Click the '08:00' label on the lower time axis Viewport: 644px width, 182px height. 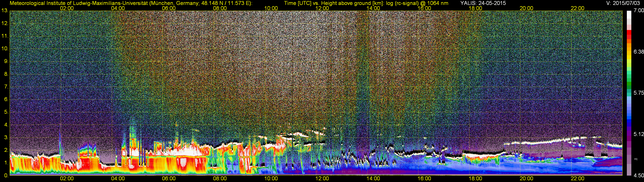(x=220, y=179)
